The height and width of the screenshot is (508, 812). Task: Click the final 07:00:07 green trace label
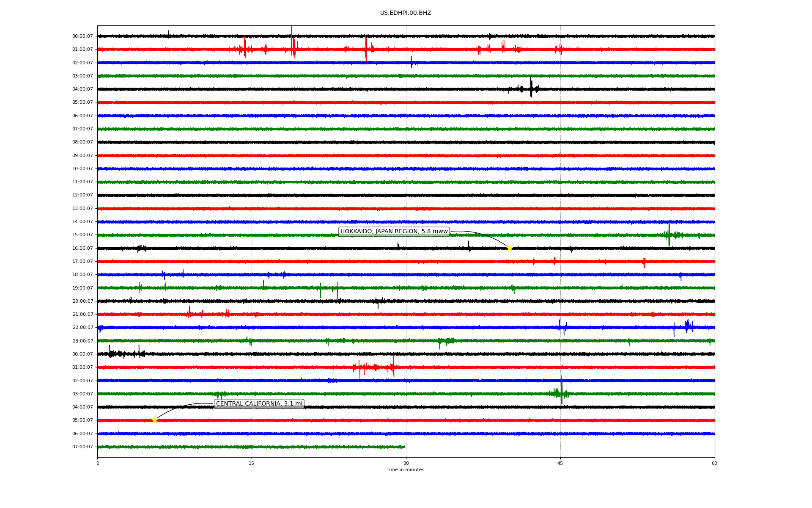click(82, 447)
